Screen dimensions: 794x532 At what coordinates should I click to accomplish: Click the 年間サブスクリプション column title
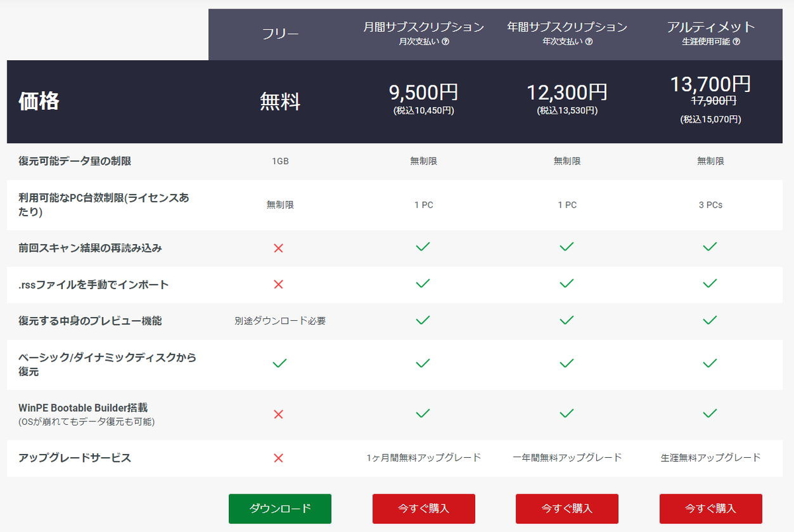pos(566,27)
